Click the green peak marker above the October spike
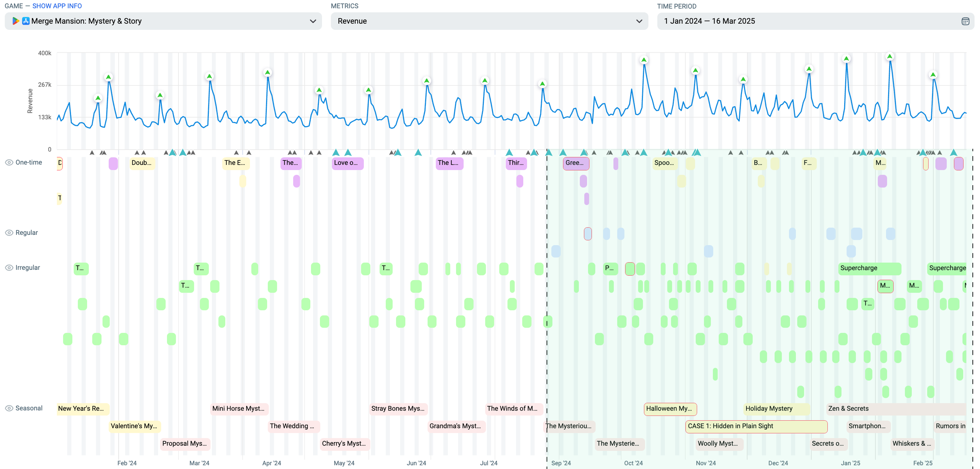Image resolution: width=980 pixels, height=469 pixels. pos(644,60)
